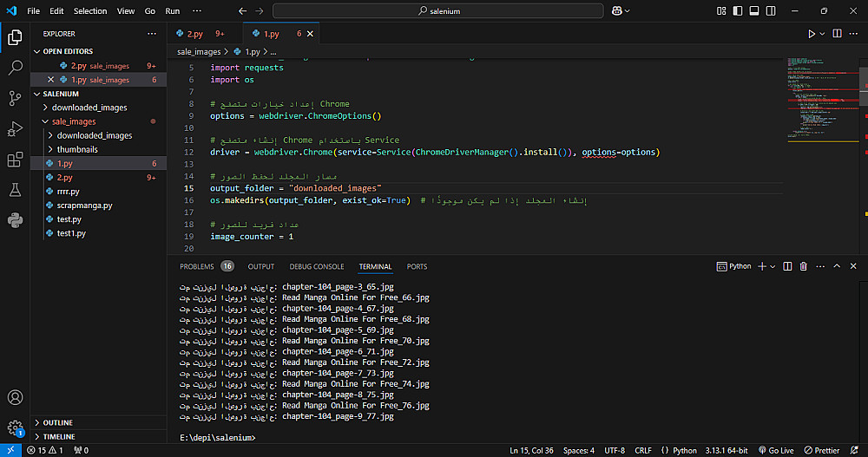The width and height of the screenshot is (868, 457).
Task: Expand the downloaded_images folder under SALENIUM
Action: click(89, 108)
